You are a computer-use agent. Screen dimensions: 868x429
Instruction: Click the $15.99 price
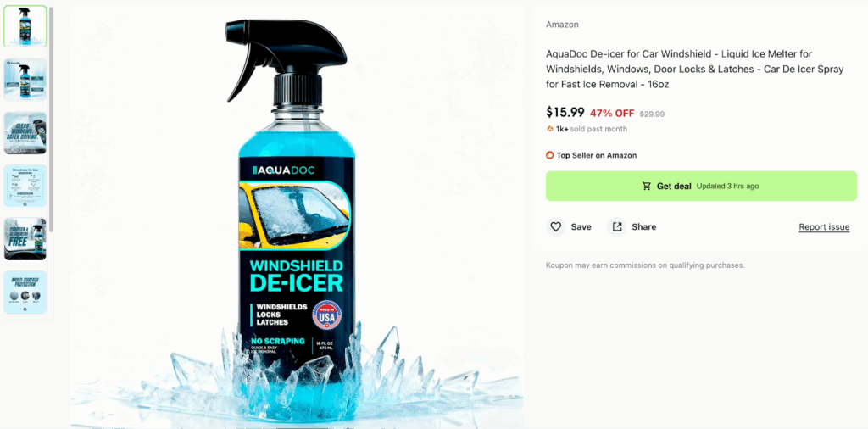565,113
